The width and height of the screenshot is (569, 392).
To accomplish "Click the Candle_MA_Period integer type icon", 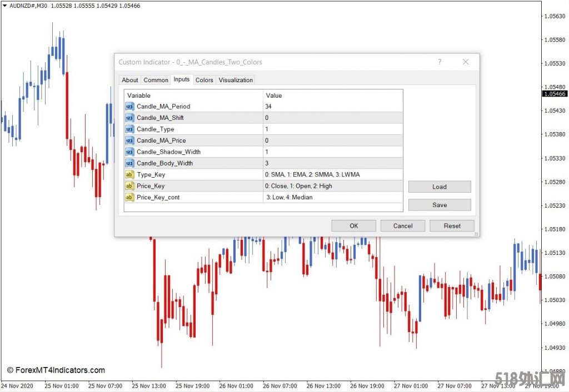I will tap(129, 107).
